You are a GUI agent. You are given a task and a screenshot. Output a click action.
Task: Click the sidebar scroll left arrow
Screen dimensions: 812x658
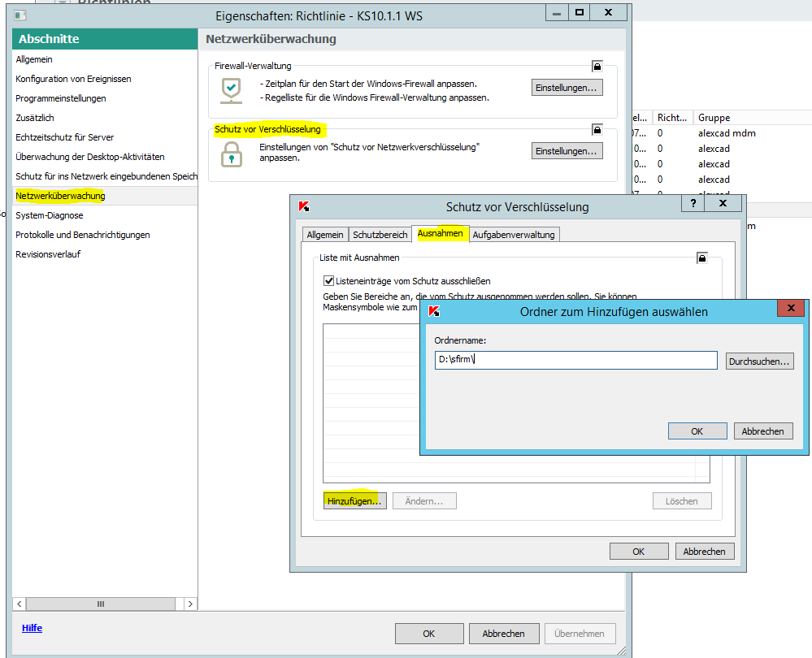(x=20, y=604)
